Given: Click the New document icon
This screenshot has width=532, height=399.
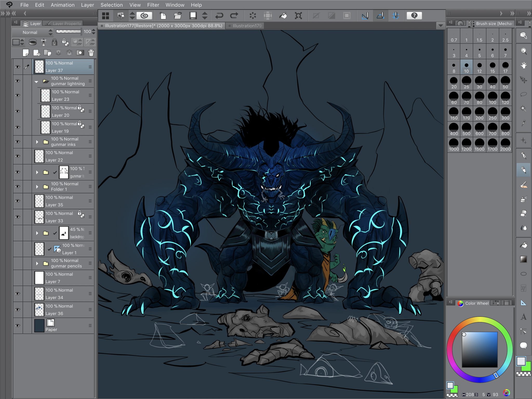Looking at the screenshot, I should (163, 16).
